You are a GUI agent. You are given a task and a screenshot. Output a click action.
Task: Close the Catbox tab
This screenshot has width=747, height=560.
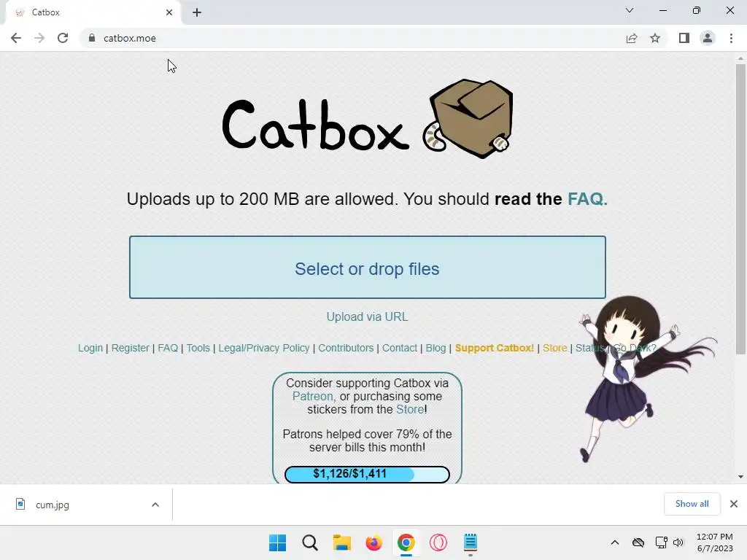pyautogui.click(x=169, y=12)
